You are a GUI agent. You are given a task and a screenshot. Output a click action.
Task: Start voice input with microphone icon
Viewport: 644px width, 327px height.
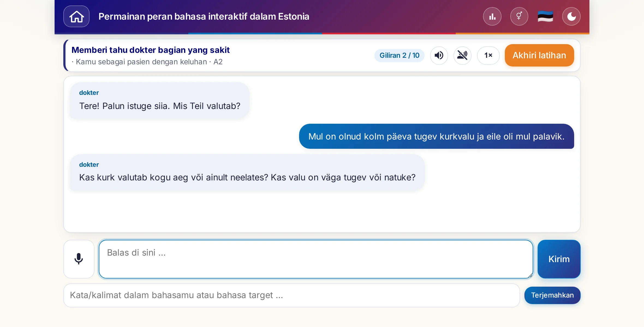click(79, 259)
